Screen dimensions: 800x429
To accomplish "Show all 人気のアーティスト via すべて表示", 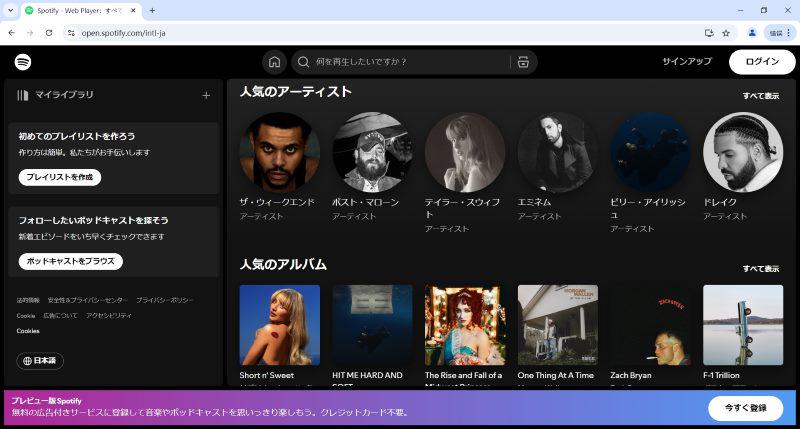I will point(761,96).
